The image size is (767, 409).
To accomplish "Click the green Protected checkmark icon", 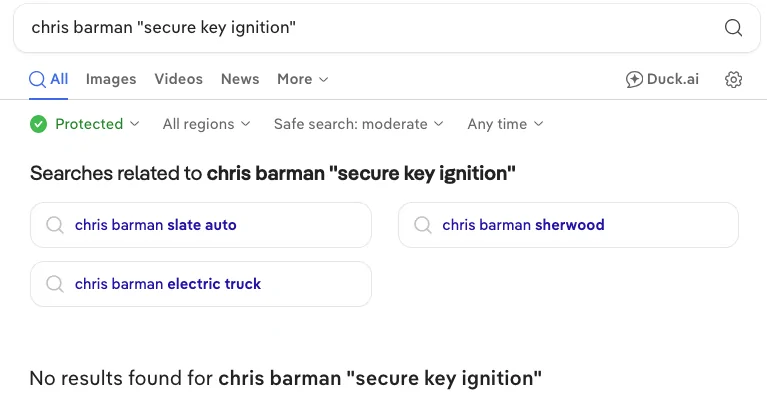I will pos(39,124).
